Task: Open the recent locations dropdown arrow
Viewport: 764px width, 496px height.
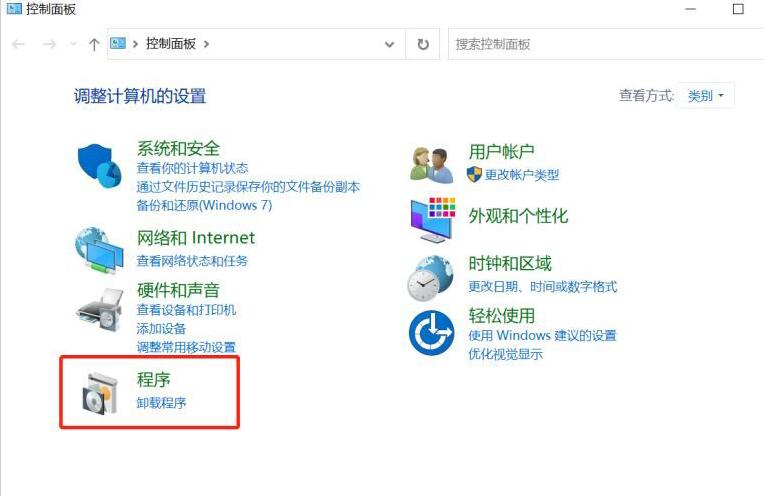Action: click(x=73, y=44)
